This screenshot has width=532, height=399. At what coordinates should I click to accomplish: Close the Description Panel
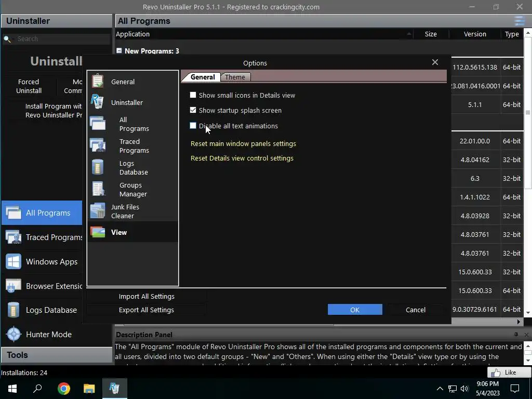tap(526, 335)
